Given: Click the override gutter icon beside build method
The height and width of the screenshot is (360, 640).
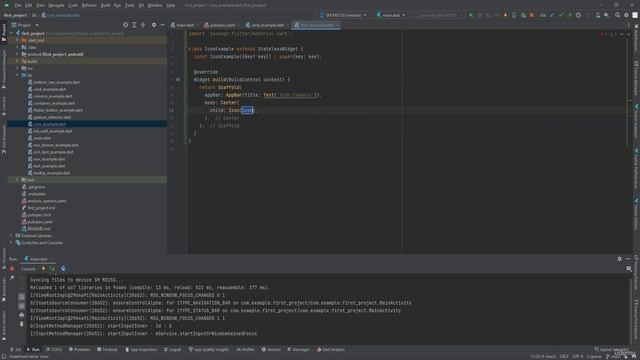Looking at the screenshot, I should coord(178,80).
